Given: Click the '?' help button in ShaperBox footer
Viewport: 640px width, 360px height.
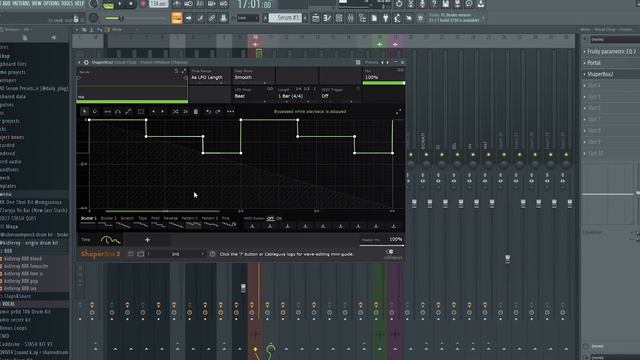Looking at the screenshot, I should click(x=212, y=254).
